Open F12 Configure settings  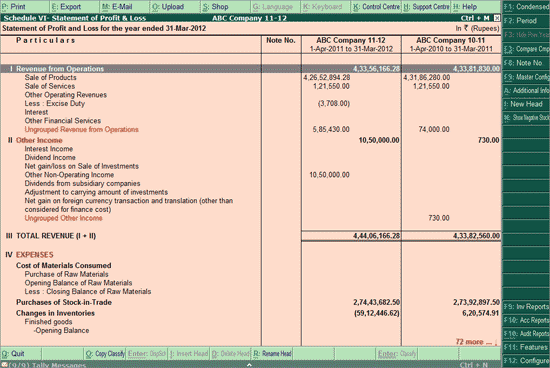coord(526,360)
